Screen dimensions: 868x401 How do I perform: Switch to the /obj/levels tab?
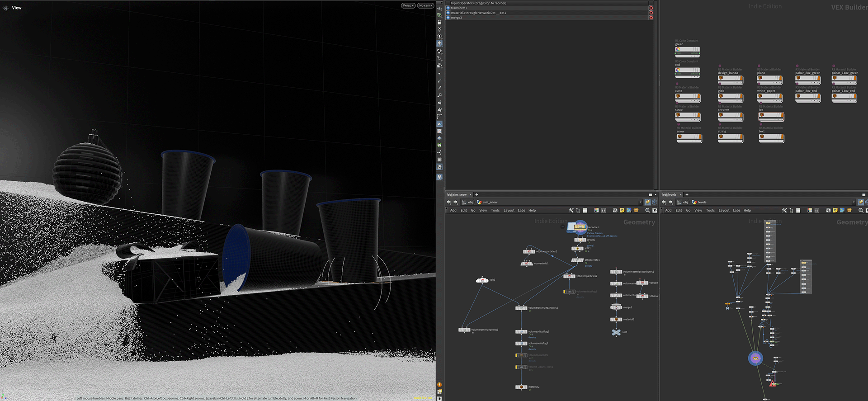[669, 195]
